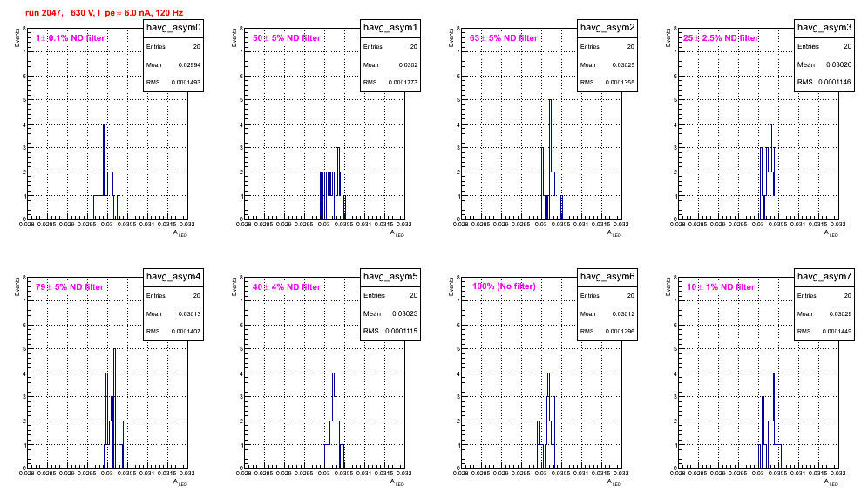Screen dimensions: 868x498
Task: Click RMS 0.0001115 in havg_asym5 stats
Action: pyautogui.click(x=390, y=331)
